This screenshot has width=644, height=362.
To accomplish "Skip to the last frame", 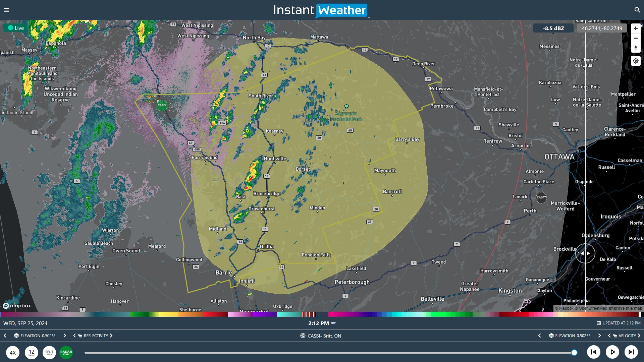I will pos(631,352).
